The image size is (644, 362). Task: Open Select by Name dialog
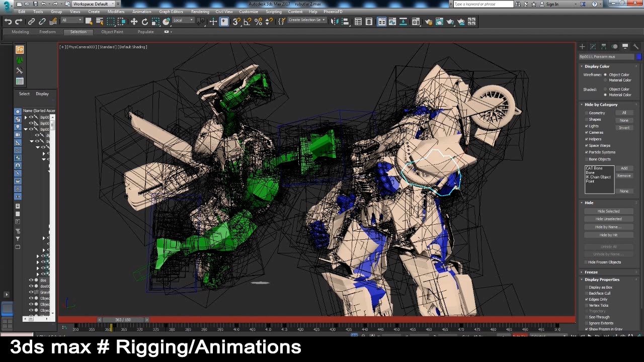(x=100, y=22)
